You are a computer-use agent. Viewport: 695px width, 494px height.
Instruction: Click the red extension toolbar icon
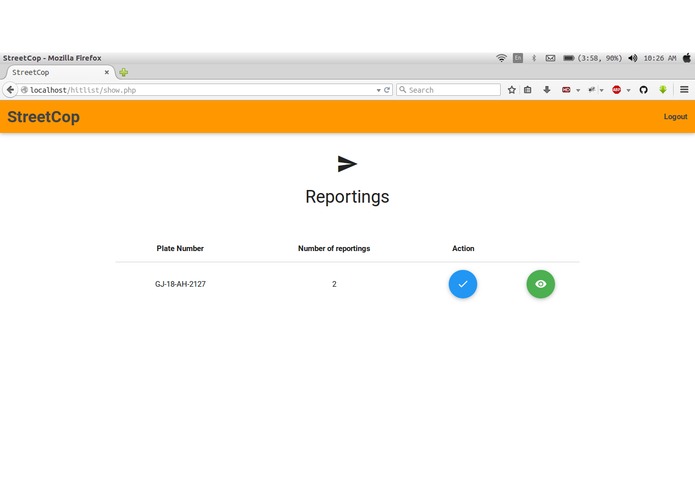pos(566,90)
